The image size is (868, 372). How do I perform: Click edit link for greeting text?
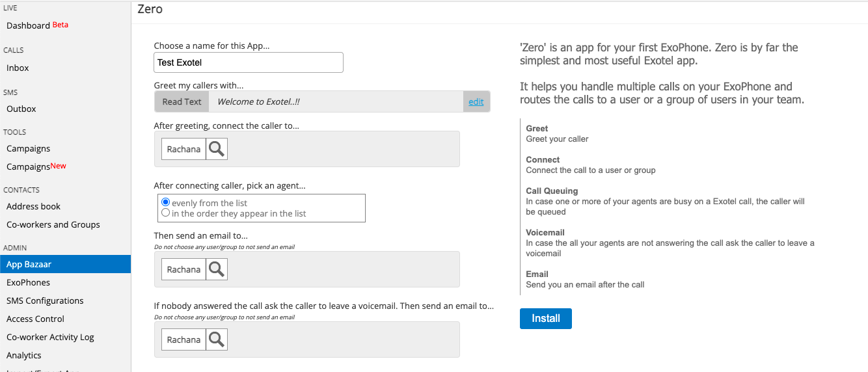476,101
